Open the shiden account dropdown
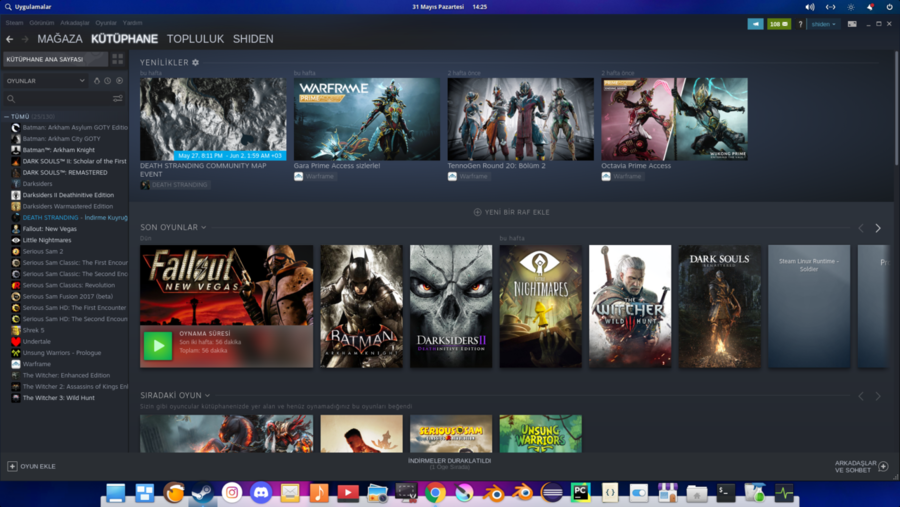The image size is (900, 507). tap(823, 24)
